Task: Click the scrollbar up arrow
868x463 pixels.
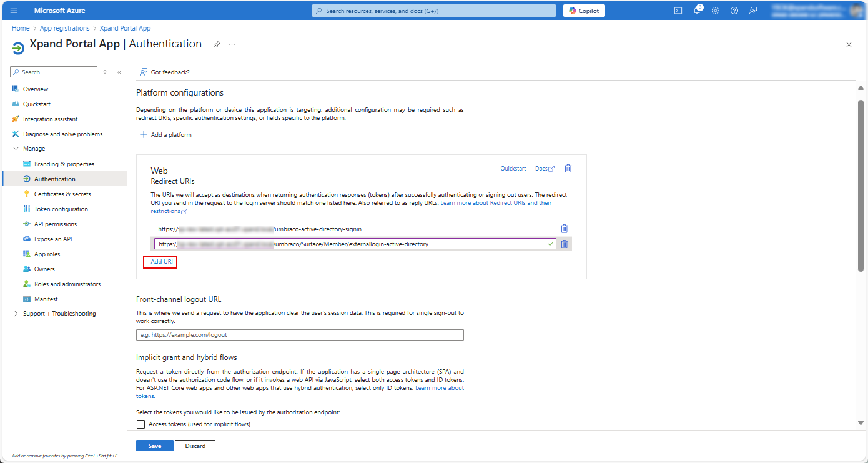Action: (x=861, y=88)
